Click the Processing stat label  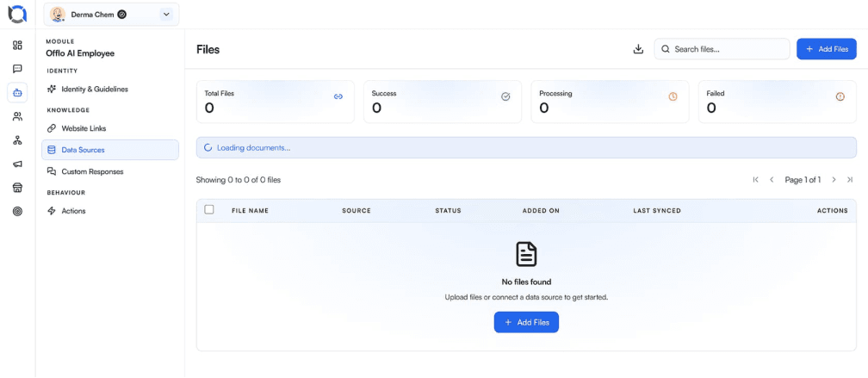click(x=555, y=94)
